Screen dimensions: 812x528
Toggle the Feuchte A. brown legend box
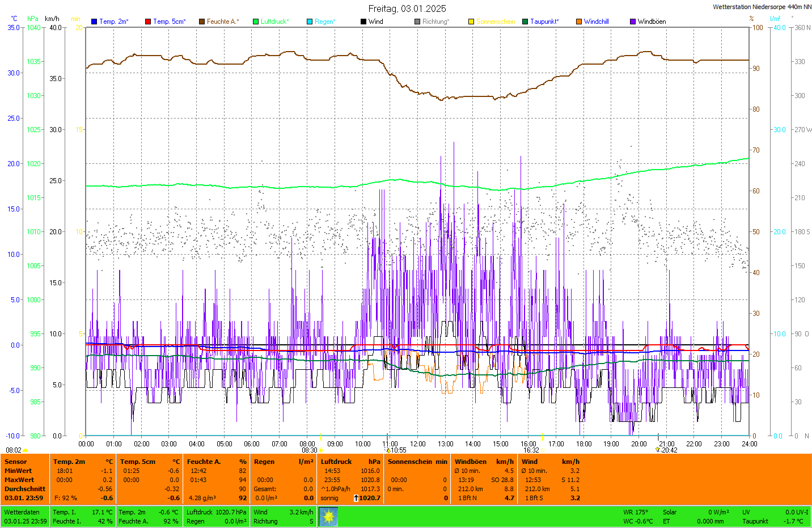202,22
